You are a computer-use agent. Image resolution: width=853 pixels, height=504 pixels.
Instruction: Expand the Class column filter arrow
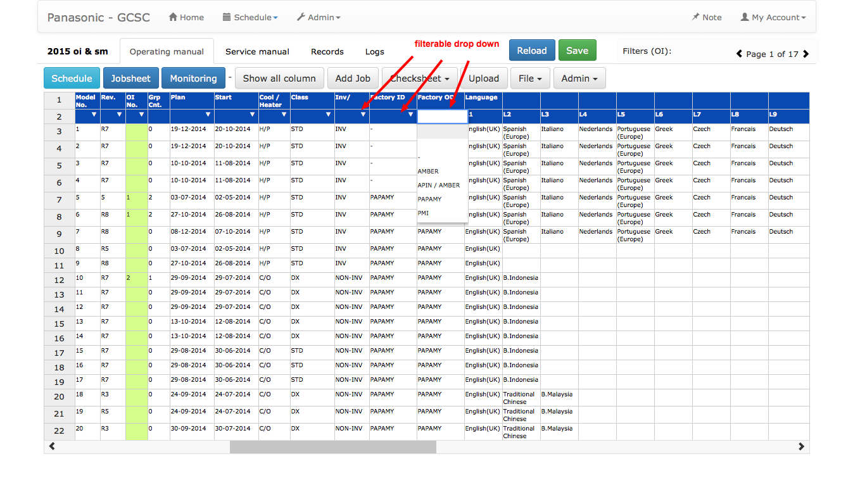(x=328, y=115)
